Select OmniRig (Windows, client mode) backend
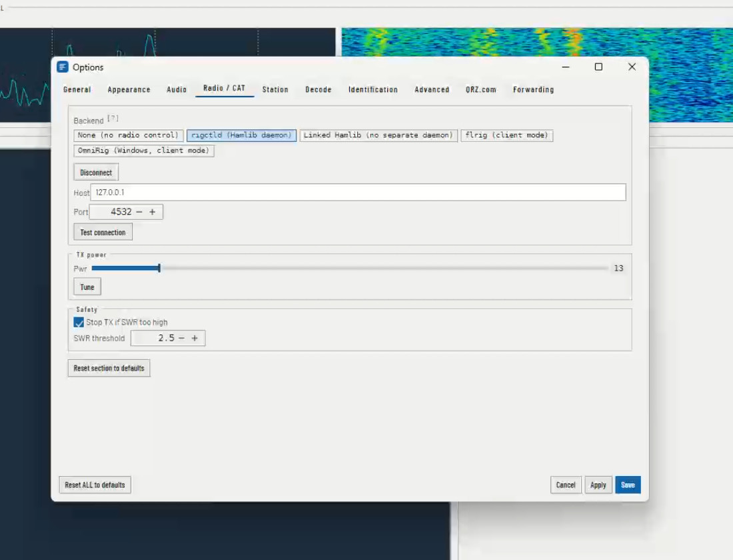Screen dimensions: 733x560 point(143,151)
